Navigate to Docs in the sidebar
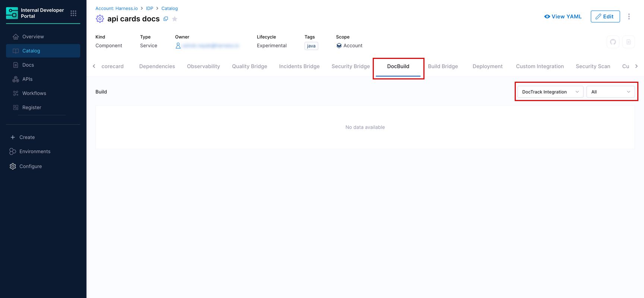 pos(43,65)
